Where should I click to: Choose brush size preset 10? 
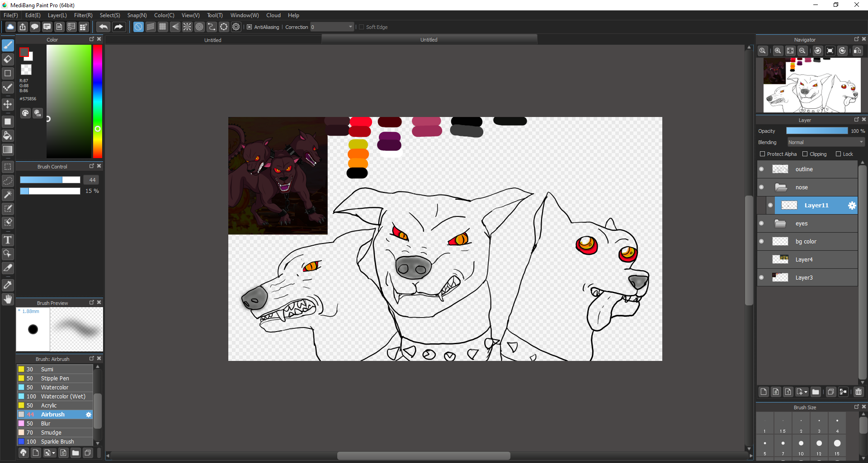(x=801, y=446)
